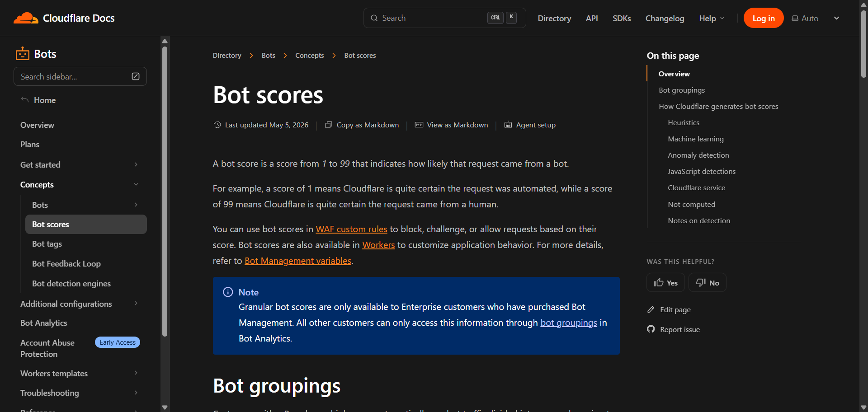Open the Workers link in paragraph
The image size is (868, 412).
378,245
